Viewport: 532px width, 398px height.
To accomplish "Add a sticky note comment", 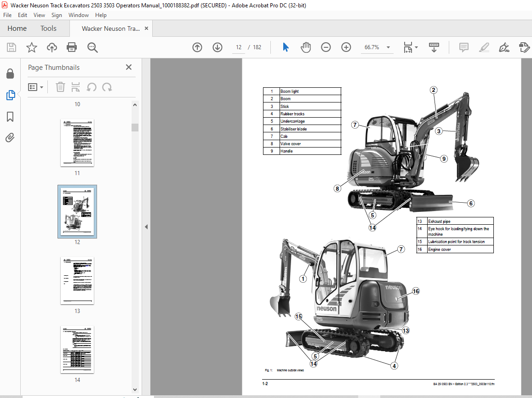I will pyautogui.click(x=464, y=47).
